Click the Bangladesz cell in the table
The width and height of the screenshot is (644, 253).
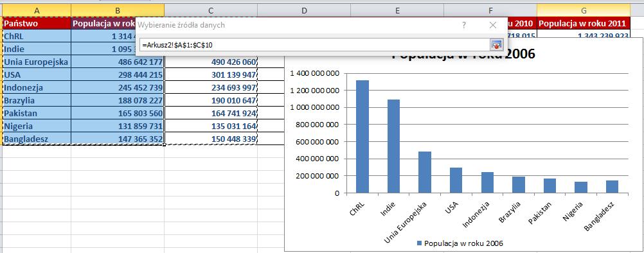tap(37, 139)
